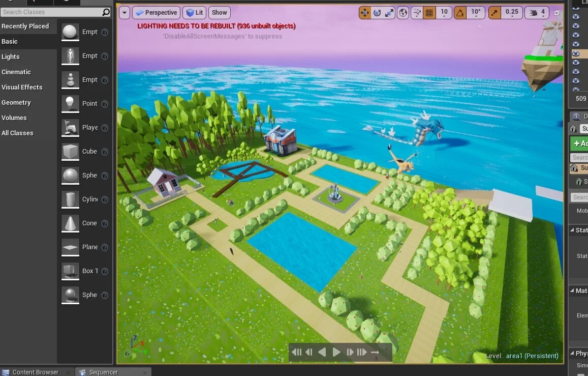Open scale snap 0.25 dropdown
The width and height of the screenshot is (588, 376).
coord(512,13)
